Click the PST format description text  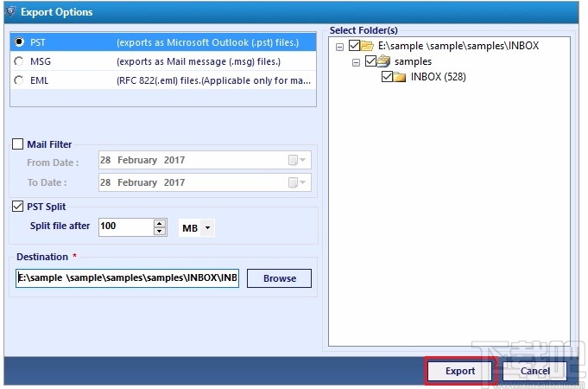pyautogui.click(x=208, y=42)
